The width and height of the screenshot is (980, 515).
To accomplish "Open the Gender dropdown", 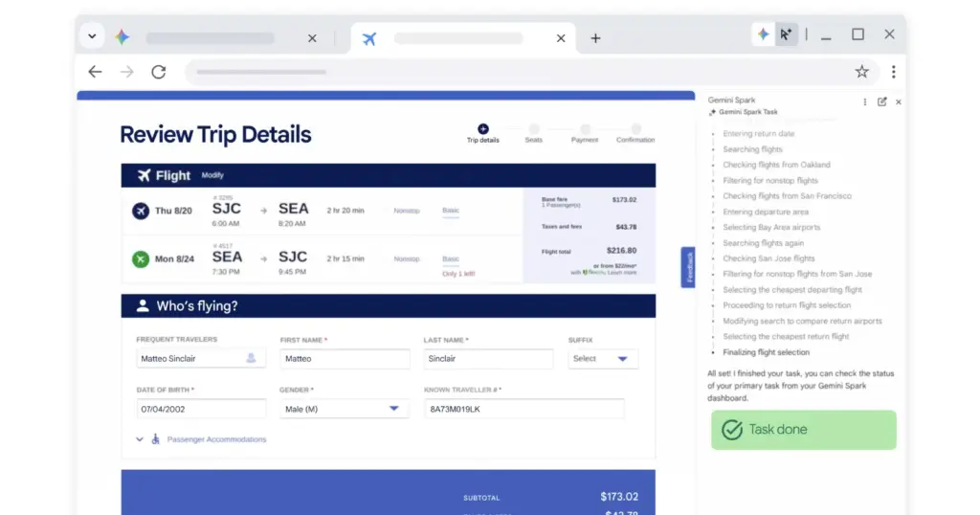I will 345,409.
